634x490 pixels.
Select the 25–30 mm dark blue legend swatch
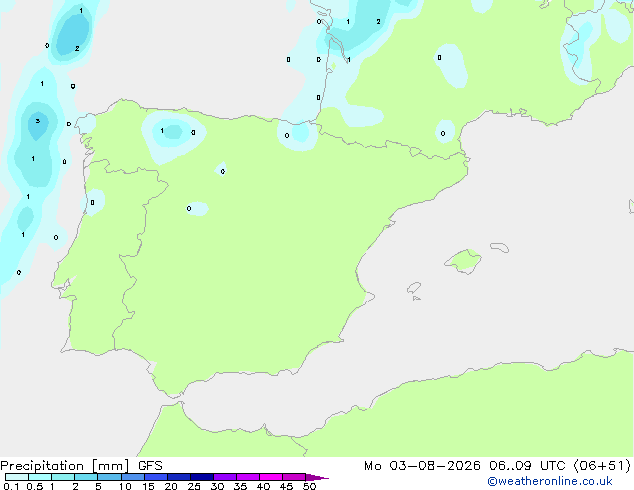click(x=201, y=477)
